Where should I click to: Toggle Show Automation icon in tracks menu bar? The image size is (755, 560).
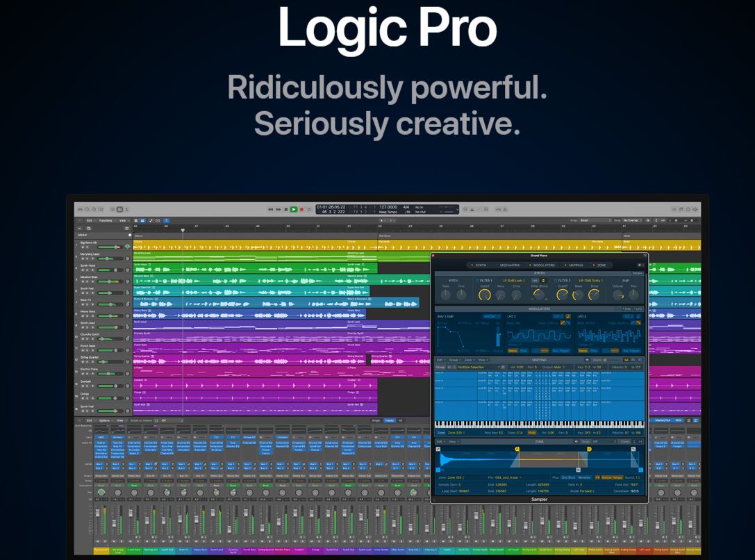(x=151, y=220)
